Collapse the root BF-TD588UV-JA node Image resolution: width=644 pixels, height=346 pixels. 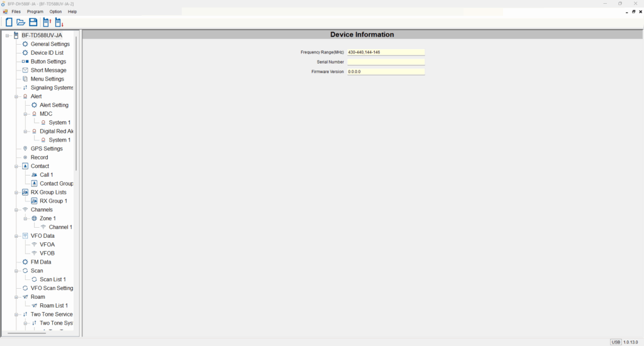(x=8, y=35)
